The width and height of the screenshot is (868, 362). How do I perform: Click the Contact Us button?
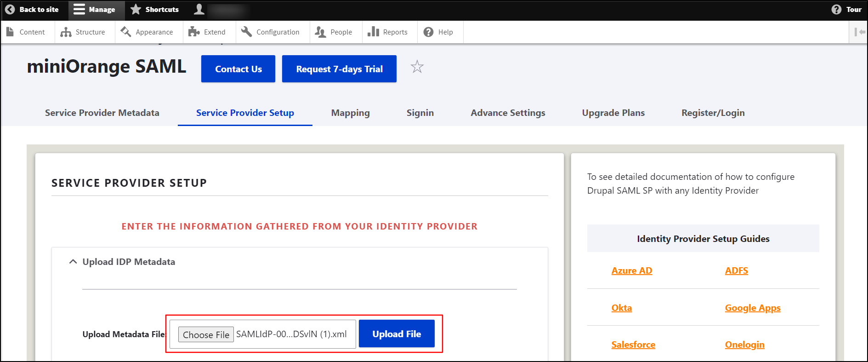(x=238, y=69)
